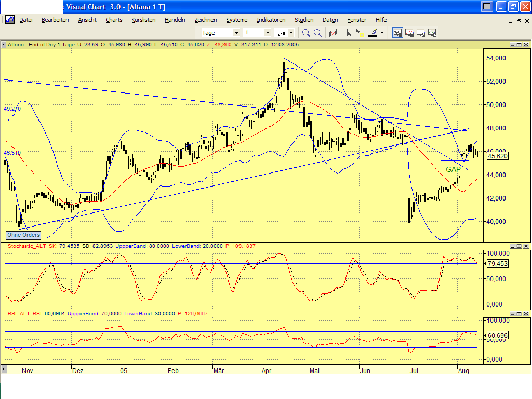
Task: Click the Ohne Orders button
Action: tap(23, 235)
